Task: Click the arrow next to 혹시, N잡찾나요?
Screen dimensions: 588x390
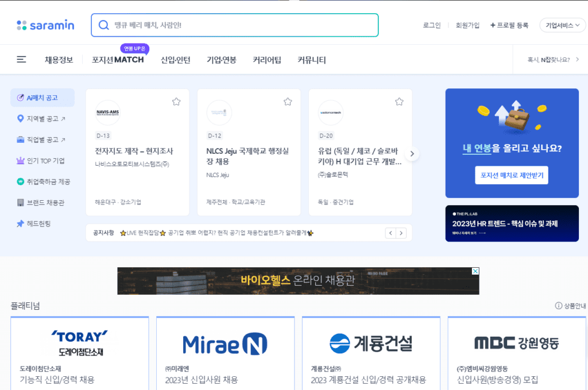Action: pyautogui.click(x=577, y=60)
